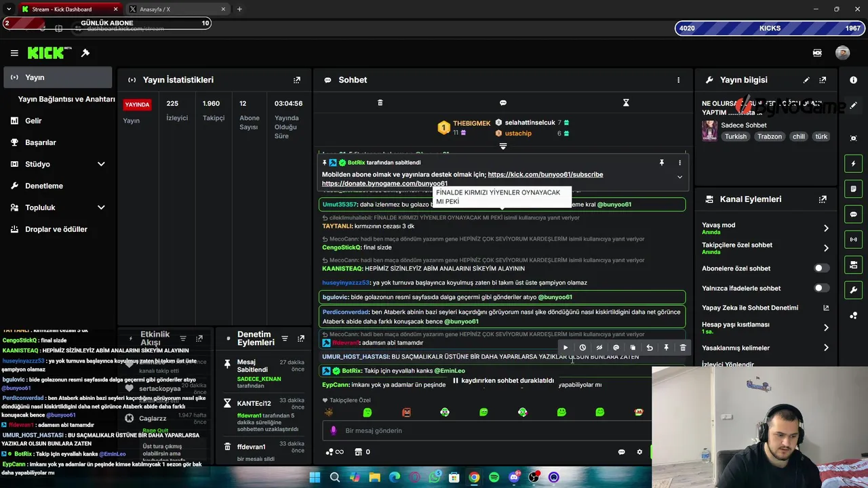Open Gelir in the sidebar
The width and height of the screenshot is (868, 488).
point(58,121)
